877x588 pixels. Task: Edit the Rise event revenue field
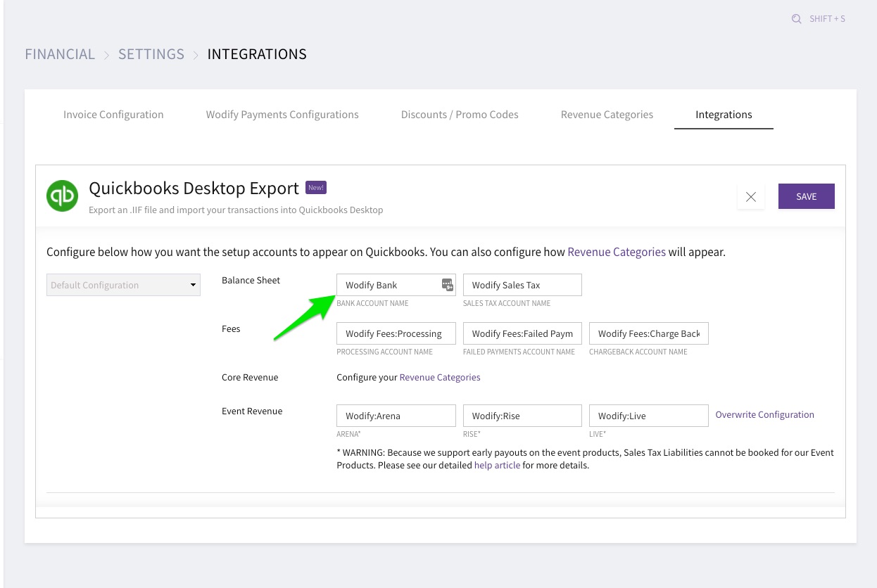[522, 416]
